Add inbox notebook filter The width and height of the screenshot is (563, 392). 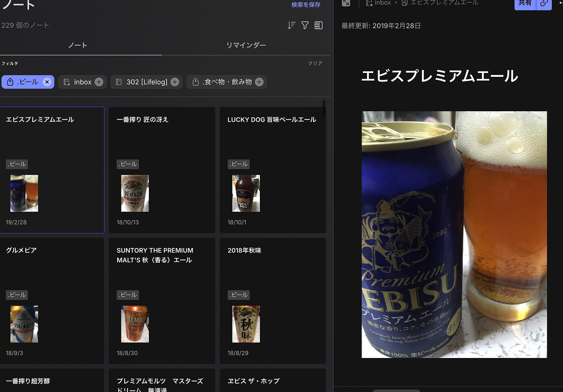pyautogui.click(x=99, y=82)
